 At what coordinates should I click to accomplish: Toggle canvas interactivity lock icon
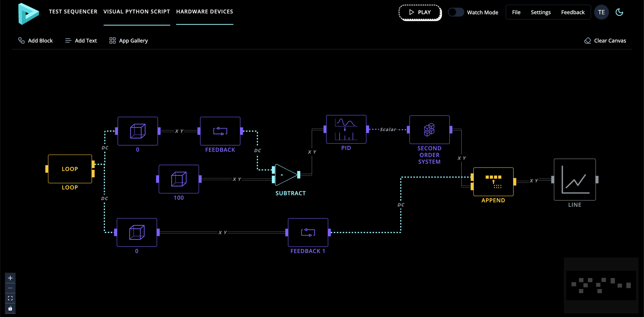[x=10, y=308]
